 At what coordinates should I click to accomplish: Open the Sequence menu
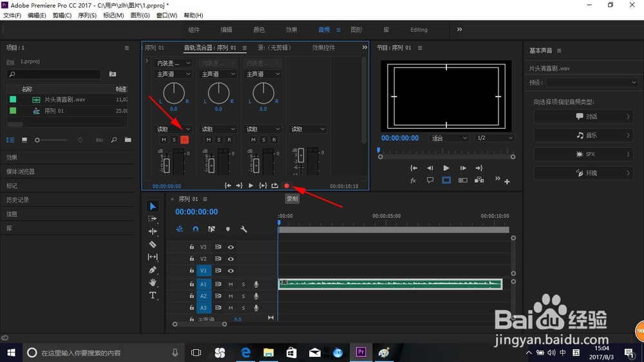(87, 15)
